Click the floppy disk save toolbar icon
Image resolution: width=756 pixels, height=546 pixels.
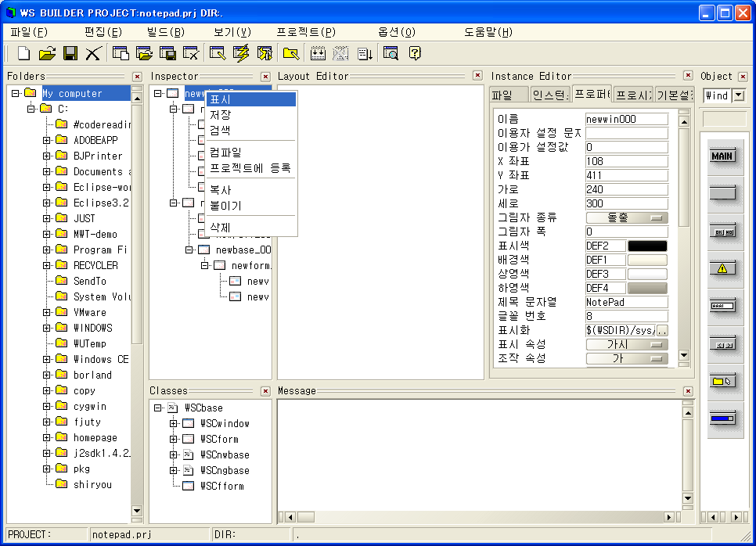pyautogui.click(x=70, y=53)
